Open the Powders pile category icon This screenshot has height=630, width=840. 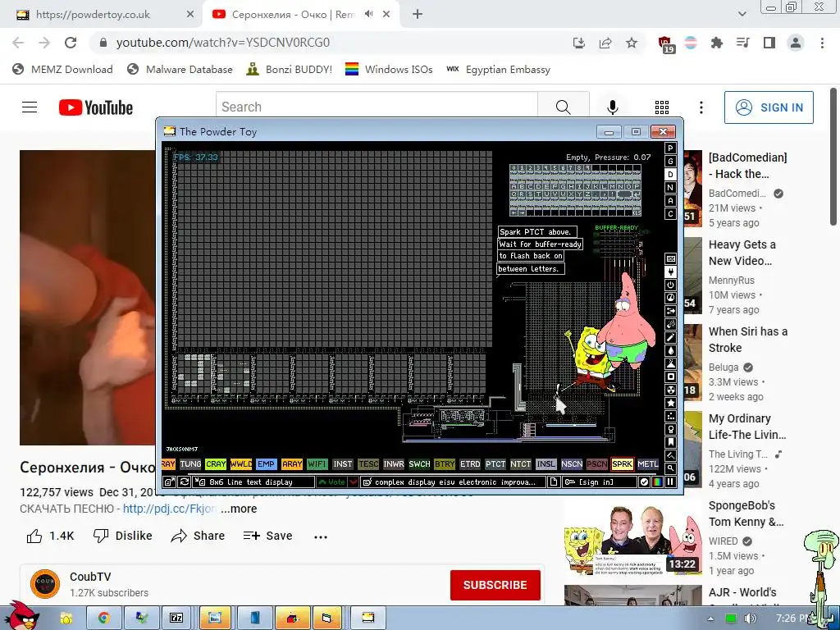point(670,363)
